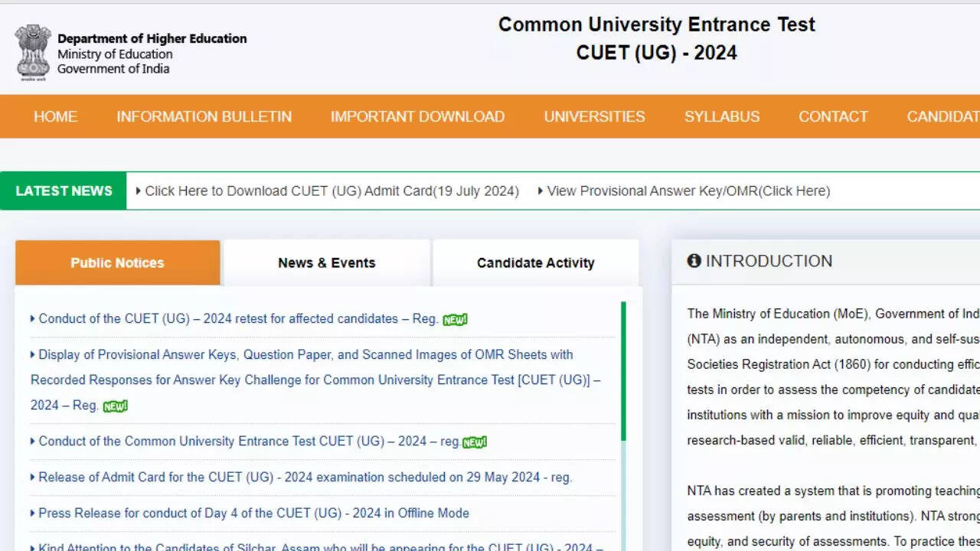The height and width of the screenshot is (551, 980).
Task: Click the NEW badge after retest notice
Action: [455, 320]
